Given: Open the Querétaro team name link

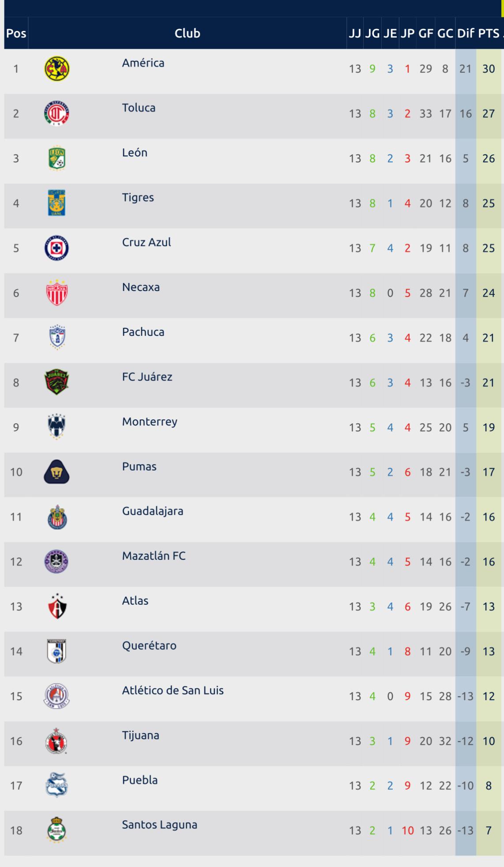Looking at the screenshot, I should pos(149,646).
